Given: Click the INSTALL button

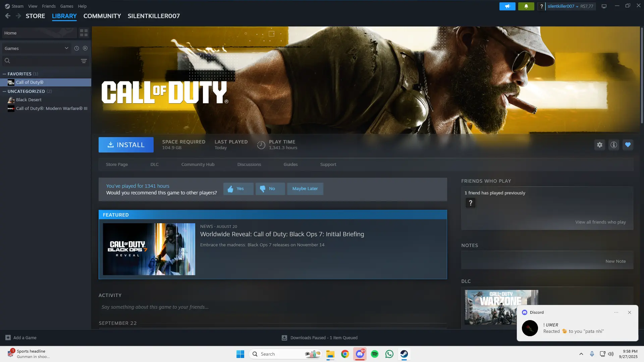Looking at the screenshot, I should point(126,145).
